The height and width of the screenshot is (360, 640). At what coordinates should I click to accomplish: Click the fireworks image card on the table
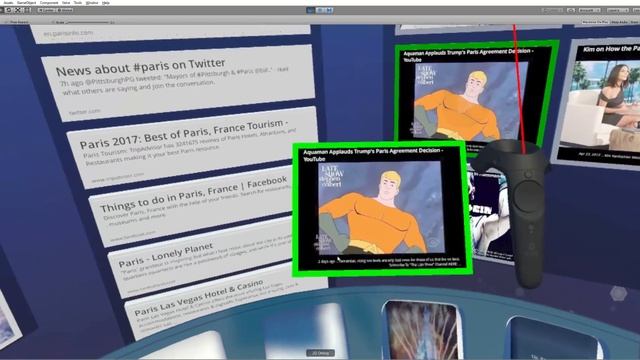click(x=422, y=331)
